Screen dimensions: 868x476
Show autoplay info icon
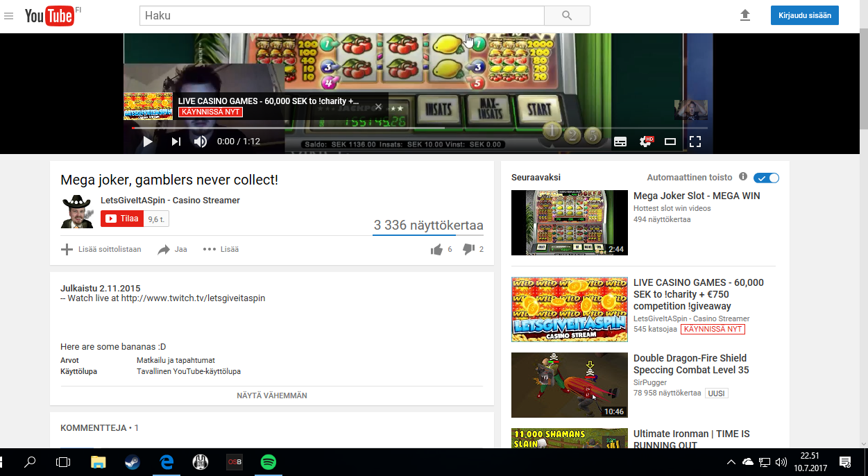pyautogui.click(x=743, y=177)
